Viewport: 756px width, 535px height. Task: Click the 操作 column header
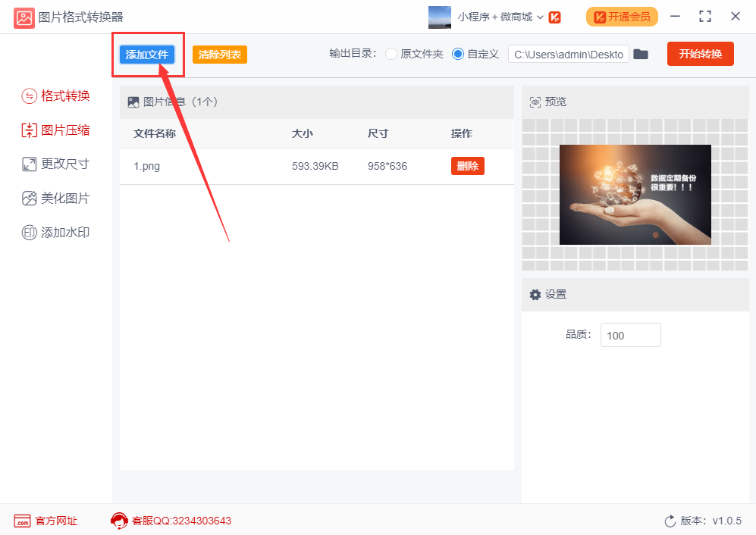tap(462, 133)
